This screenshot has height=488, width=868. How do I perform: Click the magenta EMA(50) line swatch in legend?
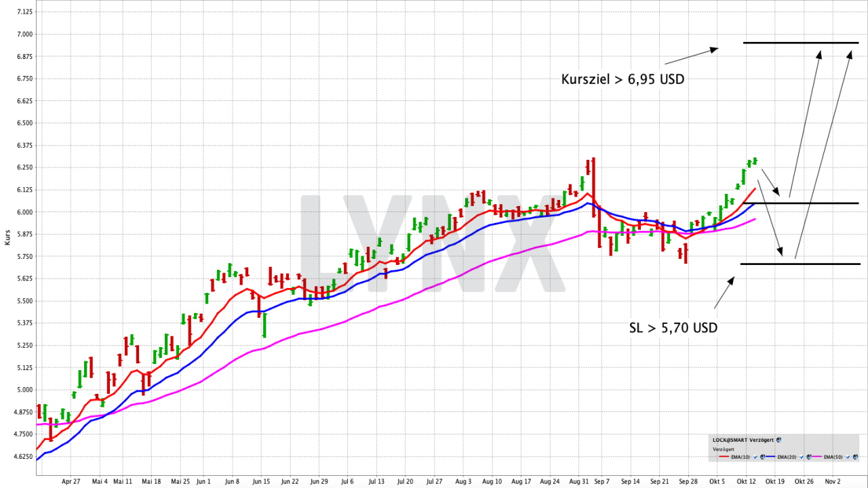(817, 457)
